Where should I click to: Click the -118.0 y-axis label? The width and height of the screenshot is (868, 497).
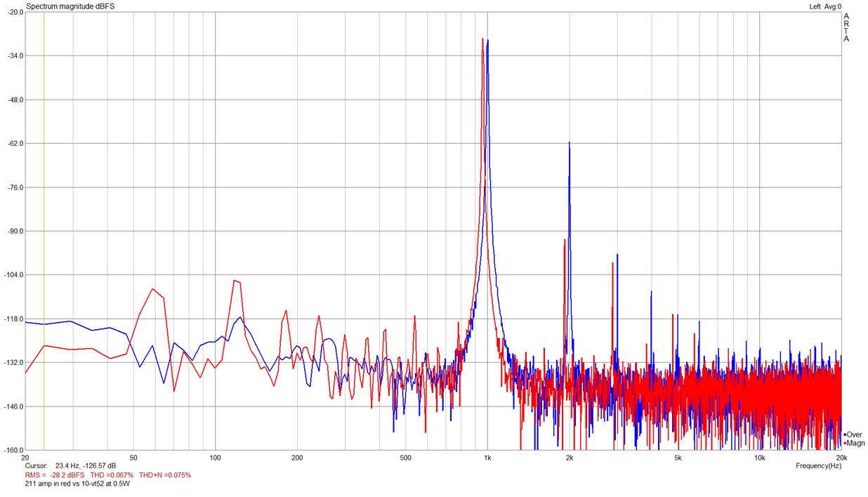pos(13,319)
